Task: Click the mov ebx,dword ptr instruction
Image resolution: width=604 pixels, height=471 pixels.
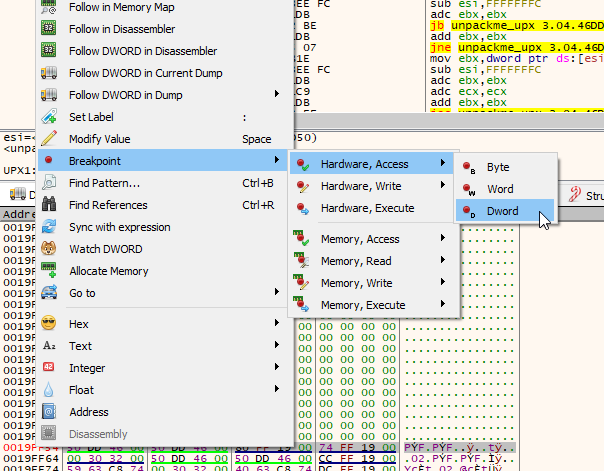Action: tap(517, 59)
